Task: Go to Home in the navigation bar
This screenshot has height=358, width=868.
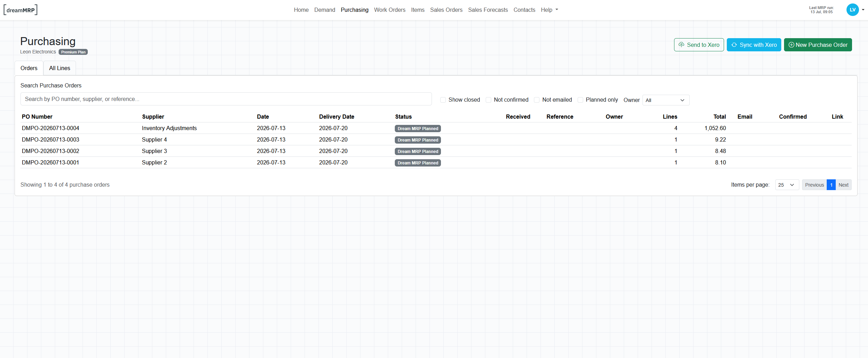Action: click(x=301, y=10)
